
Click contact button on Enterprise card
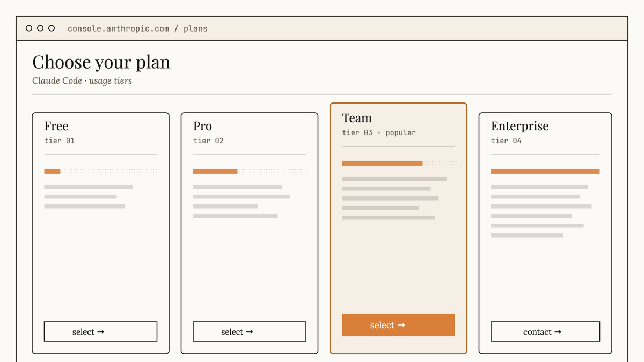coord(545,331)
